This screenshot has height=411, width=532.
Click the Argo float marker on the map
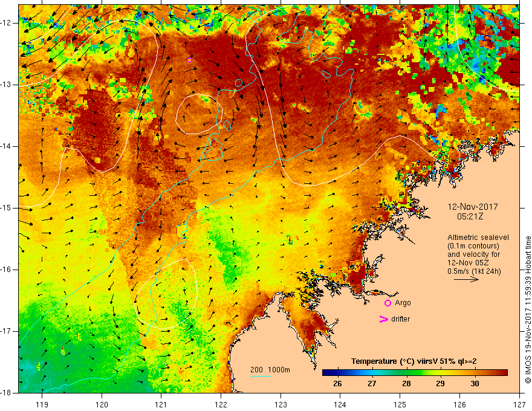pyautogui.click(x=189, y=60)
